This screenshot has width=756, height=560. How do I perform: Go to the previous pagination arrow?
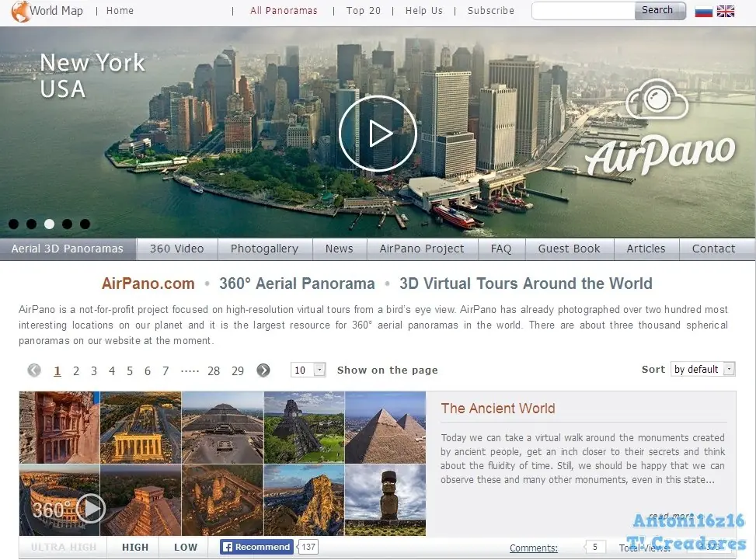(34, 370)
